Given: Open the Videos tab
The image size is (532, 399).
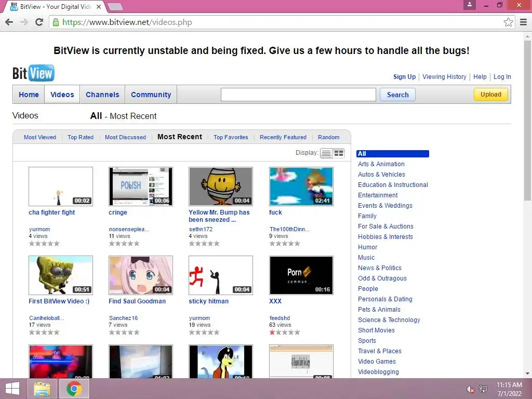Looking at the screenshot, I should pos(62,95).
